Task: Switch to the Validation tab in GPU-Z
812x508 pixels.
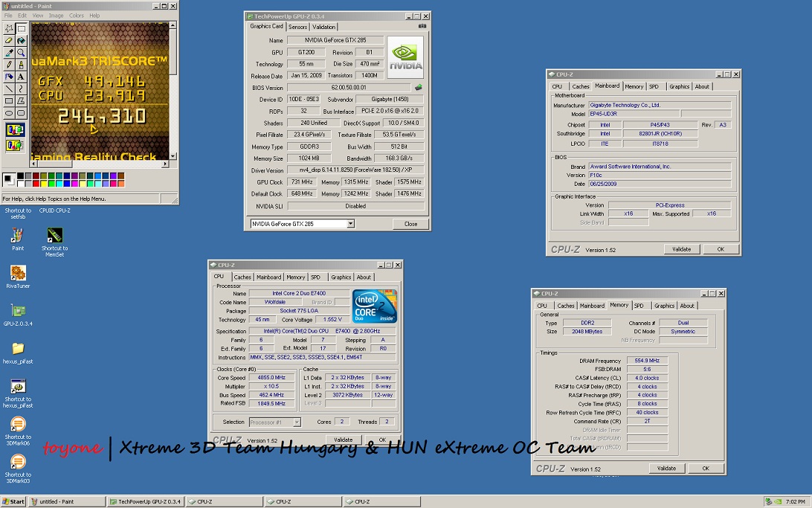Action: coord(323,27)
